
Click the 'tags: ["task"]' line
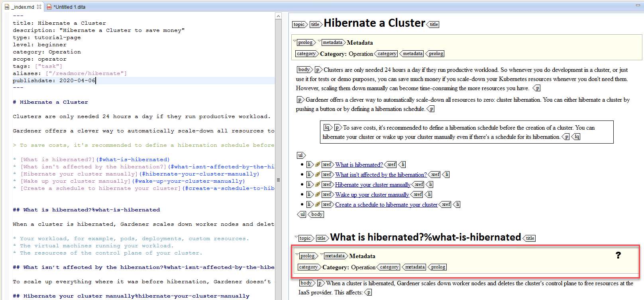click(x=37, y=66)
